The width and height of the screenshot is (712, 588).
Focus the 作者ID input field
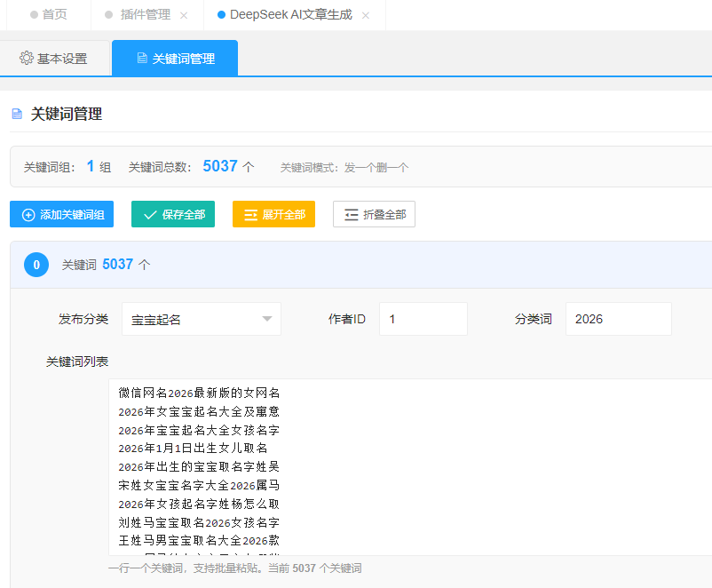(423, 319)
